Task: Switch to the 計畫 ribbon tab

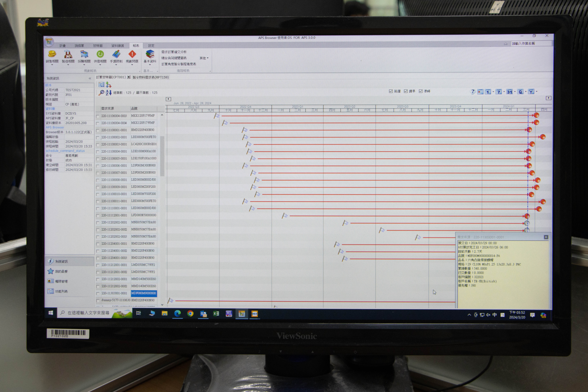Action: point(63,46)
